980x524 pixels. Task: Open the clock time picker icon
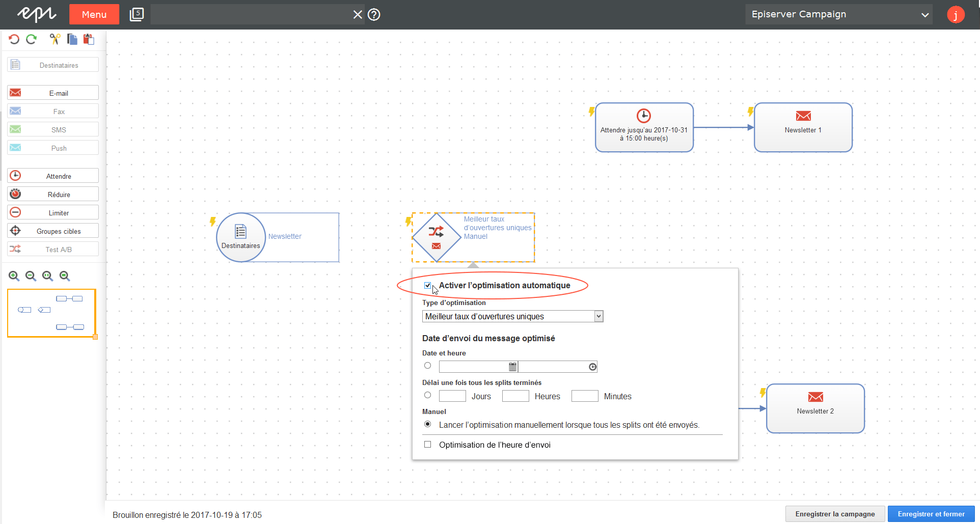592,367
